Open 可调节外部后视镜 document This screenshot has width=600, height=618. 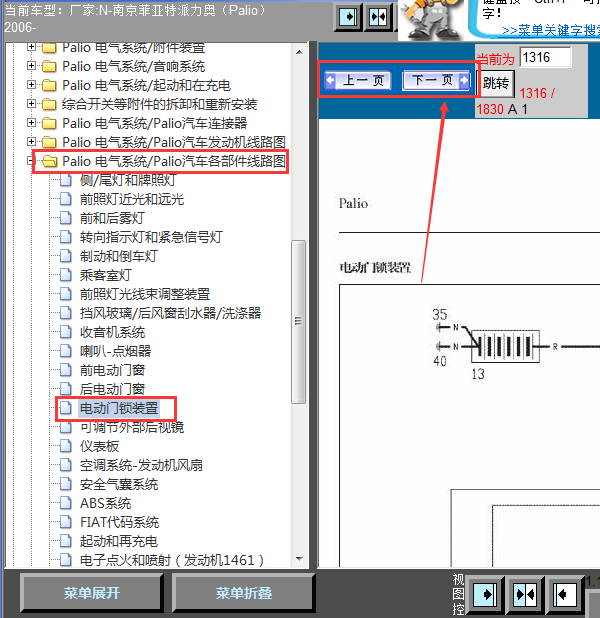(132, 427)
